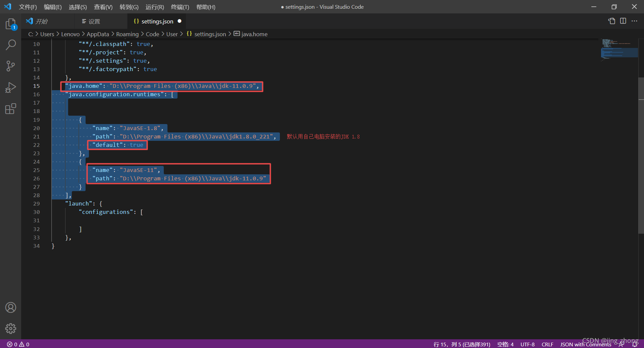Click settings.json in the breadcrumb
Image resolution: width=644 pixels, height=348 pixels.
210,34
